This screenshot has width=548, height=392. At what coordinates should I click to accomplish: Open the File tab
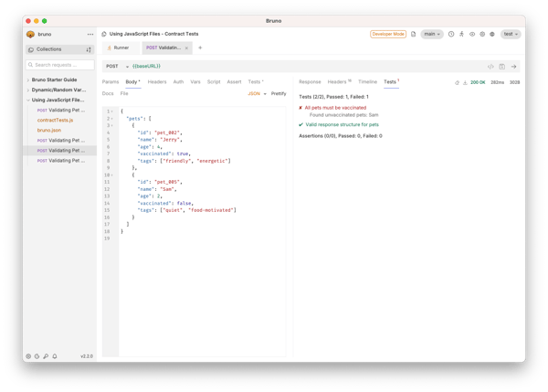(124, 94)
